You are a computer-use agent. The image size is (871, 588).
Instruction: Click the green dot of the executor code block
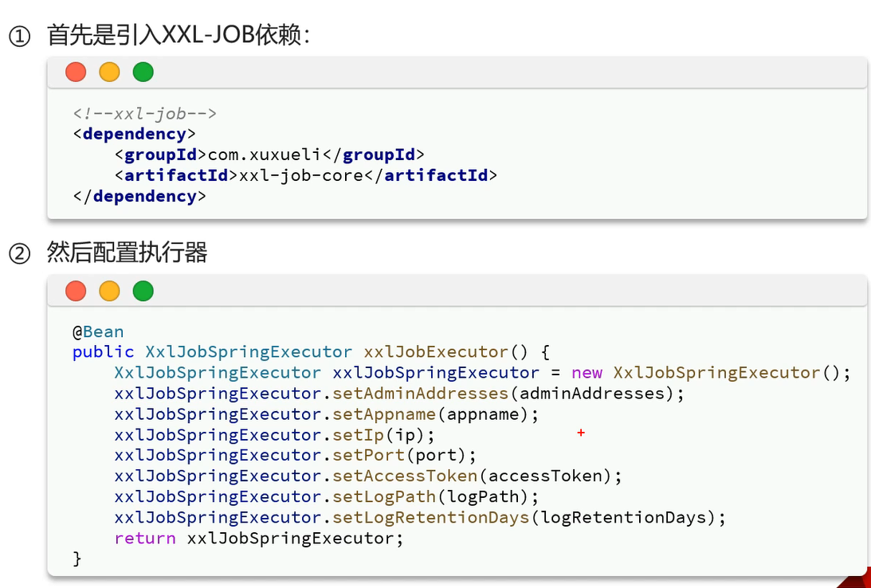(x=143, y=291)
